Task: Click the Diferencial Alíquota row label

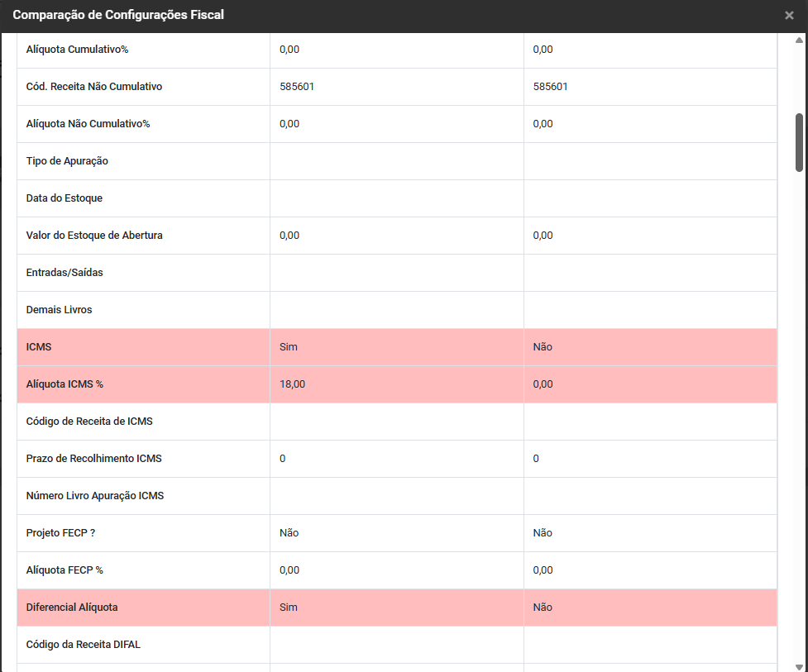Action: point(72,608)
